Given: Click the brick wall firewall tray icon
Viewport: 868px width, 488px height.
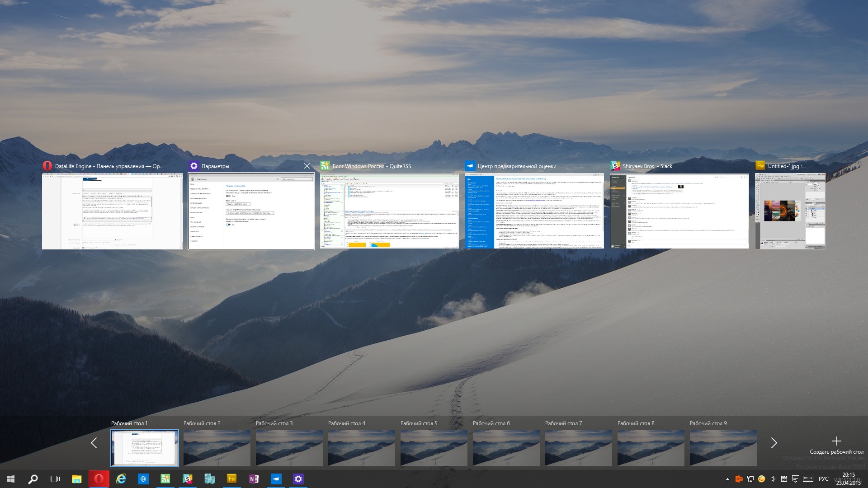Looking at the screenshot, I should point(784,479).
